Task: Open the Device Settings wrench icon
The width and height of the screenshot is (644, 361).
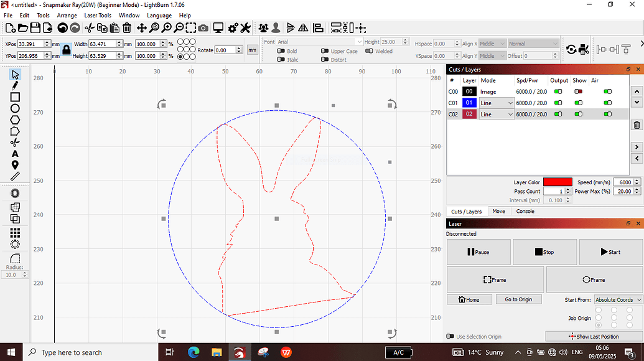Action: coord(246,27)
